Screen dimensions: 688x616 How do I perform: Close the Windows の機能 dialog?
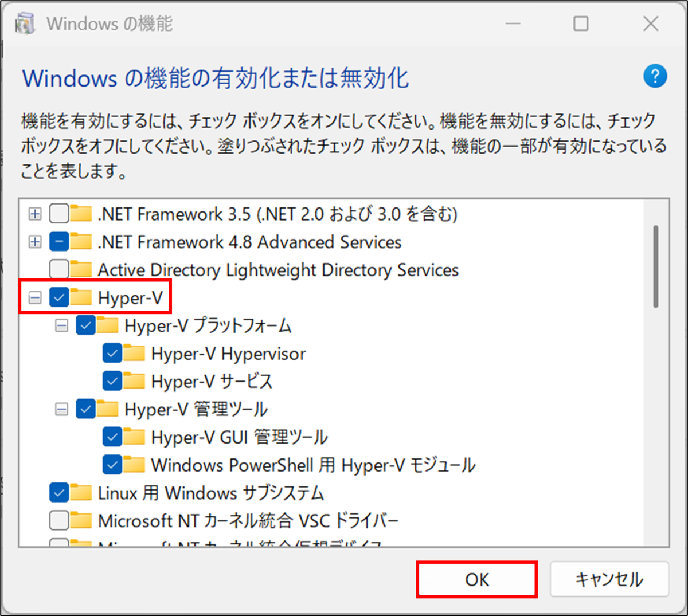point(651,23)
